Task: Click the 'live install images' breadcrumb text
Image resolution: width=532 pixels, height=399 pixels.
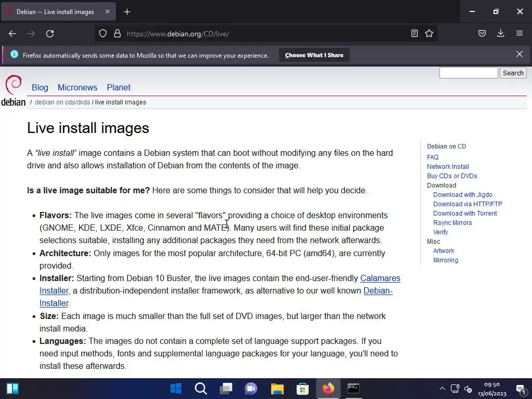Action: click(x=121, y=102)
